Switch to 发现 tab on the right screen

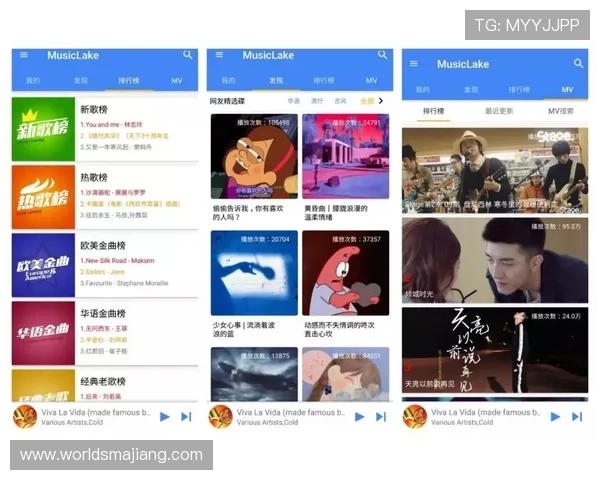(471, 90)
